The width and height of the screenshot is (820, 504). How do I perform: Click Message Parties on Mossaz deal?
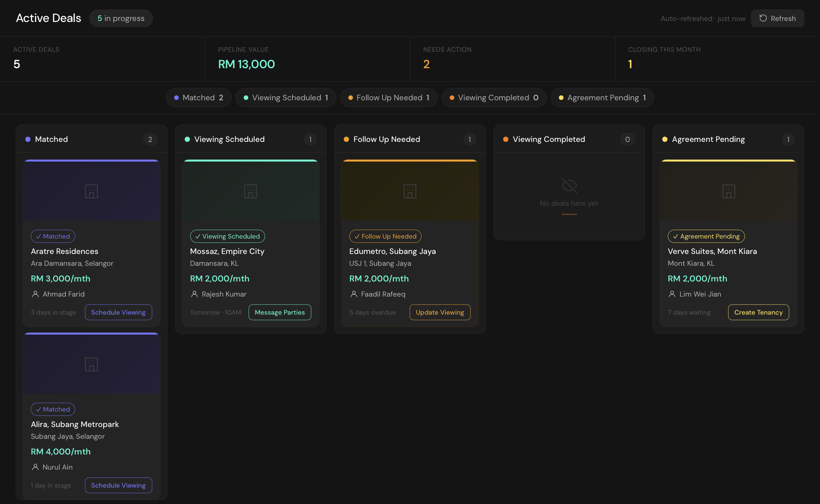tap(279, 312)
